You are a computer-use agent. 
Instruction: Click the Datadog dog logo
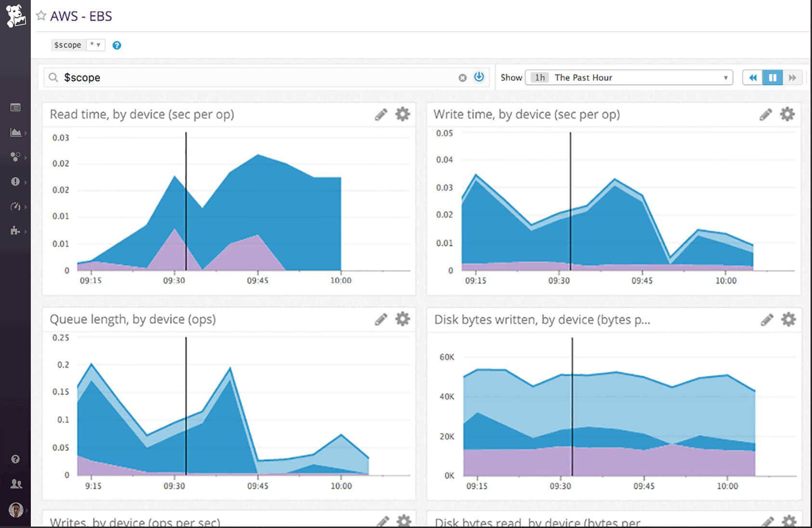point(16,14)
